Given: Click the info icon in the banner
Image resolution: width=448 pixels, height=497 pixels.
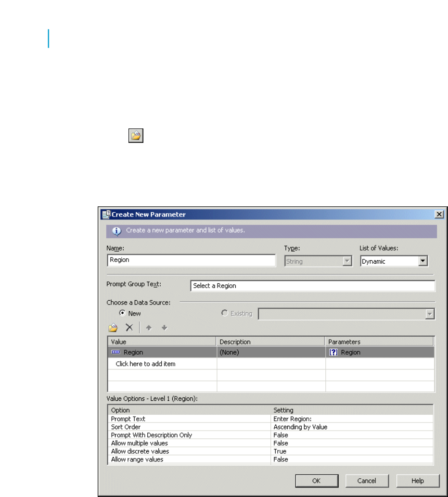Looking at the screenshot, I should (116, 231).
